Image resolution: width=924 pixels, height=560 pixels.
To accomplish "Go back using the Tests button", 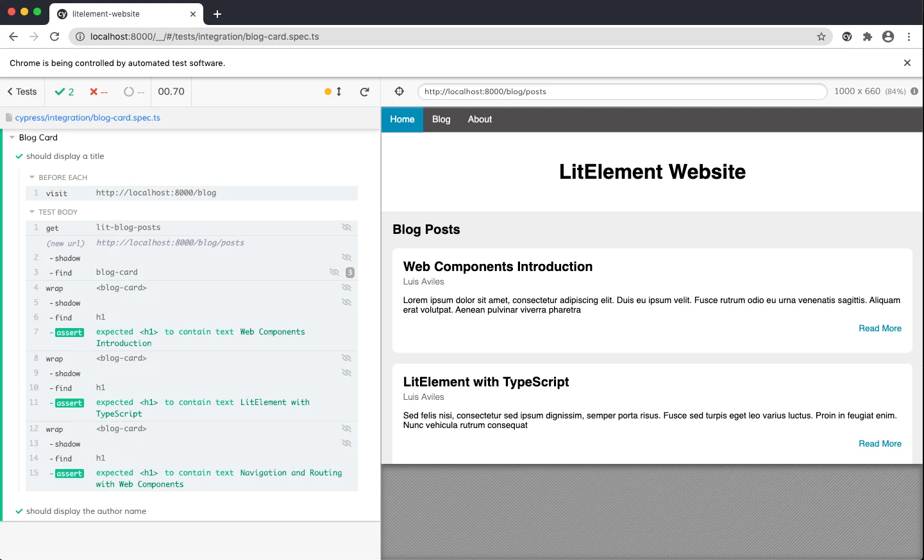I will 21,92.
